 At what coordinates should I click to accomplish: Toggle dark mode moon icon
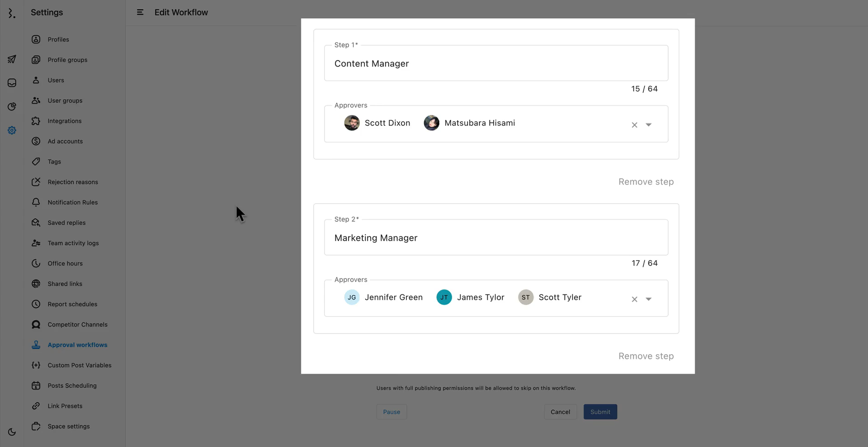click(12, 432)
